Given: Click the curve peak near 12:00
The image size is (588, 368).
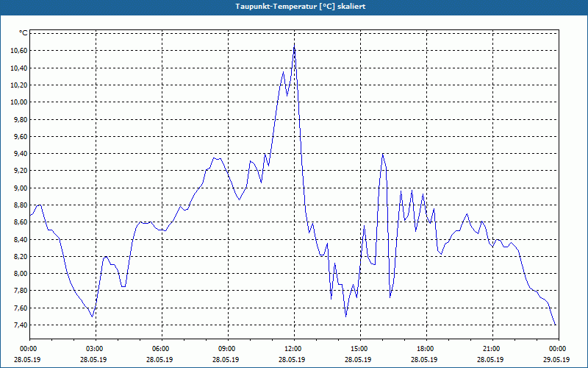Looking at the screenshot, I should [x=295, y=46].
